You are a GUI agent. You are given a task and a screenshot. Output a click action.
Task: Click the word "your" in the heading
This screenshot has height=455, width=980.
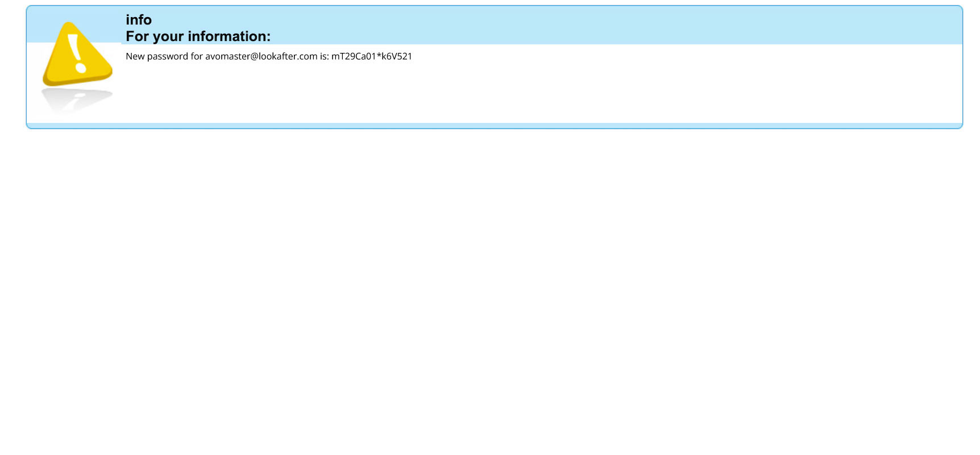point(168,36)
